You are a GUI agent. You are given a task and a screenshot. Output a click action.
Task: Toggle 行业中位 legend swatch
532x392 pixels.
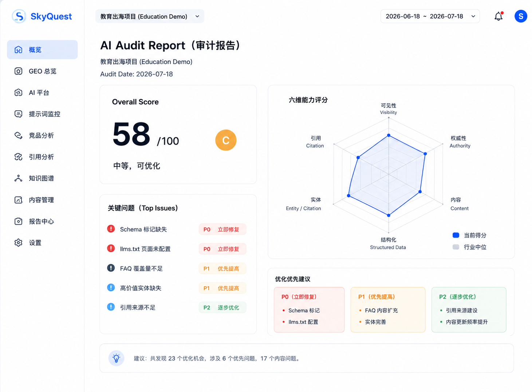[456, 247]
